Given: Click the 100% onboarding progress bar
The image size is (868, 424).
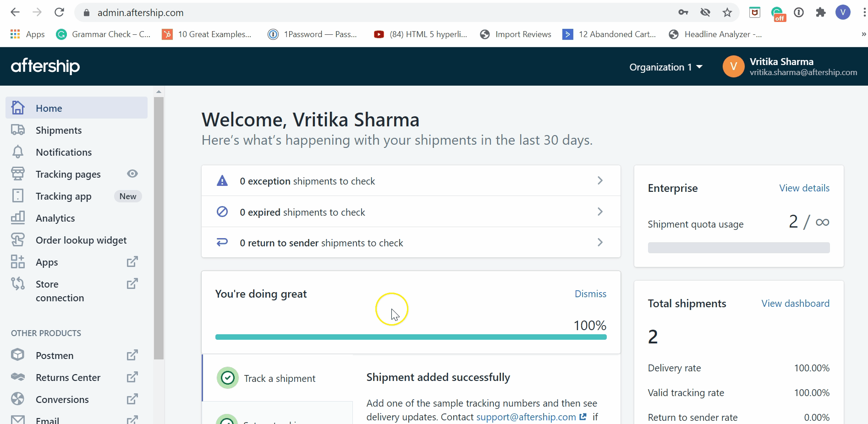Looking at the screenshot, I should click(411, 337).
